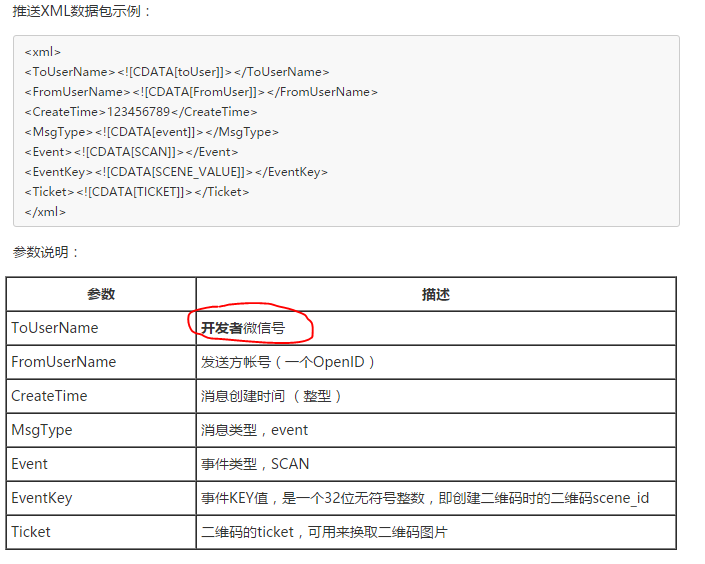Click the EventKey SCENE_VALUE XML line
The image size is (705, 564).
click(176, 172)
